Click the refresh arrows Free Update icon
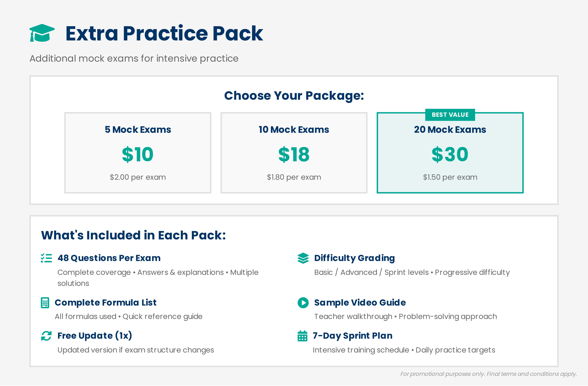This screenshot has height=386, width=588. [x=46, y=336]
